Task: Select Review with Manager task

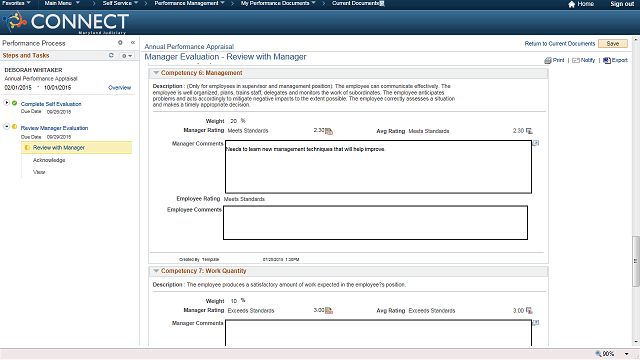Action: click(x=77, y=148)
